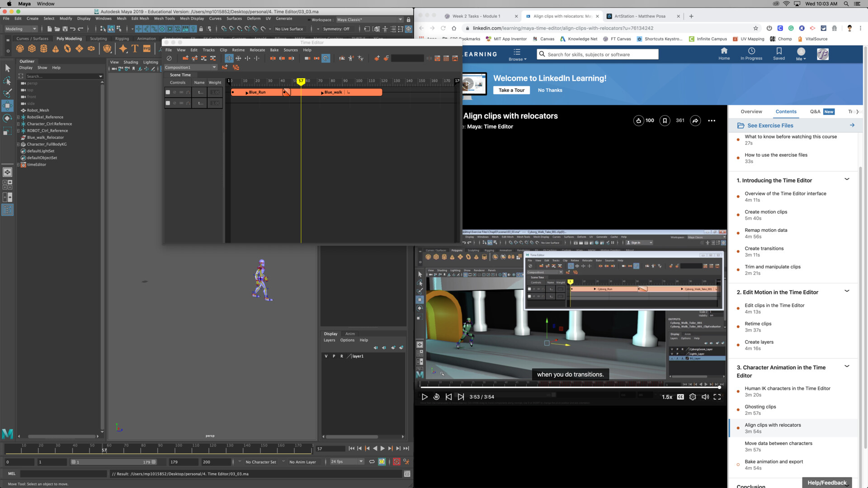The width and height of the screenshot is (868, 488).
Task: Open the Composition1 dropdown in the Time Editor
Action: coord(214,67)
